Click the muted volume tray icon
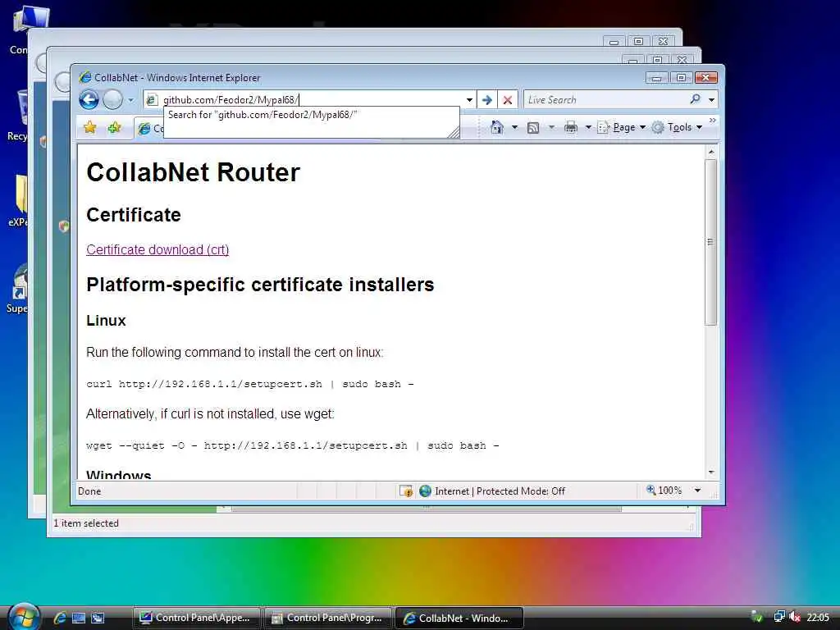The height and width of the screenshot is (630, 840). point(794,617)
